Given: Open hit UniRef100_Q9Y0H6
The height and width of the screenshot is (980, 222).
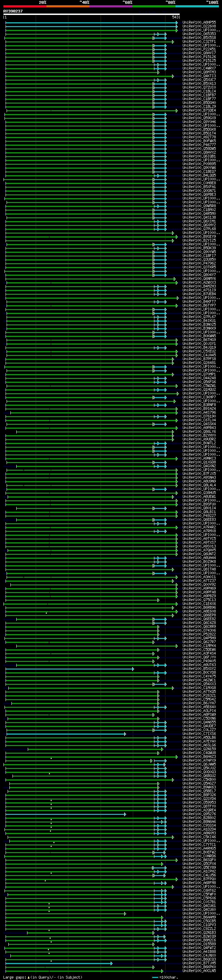Looking at the screenshot, I should pyautogui.click(x=199, y=122).
